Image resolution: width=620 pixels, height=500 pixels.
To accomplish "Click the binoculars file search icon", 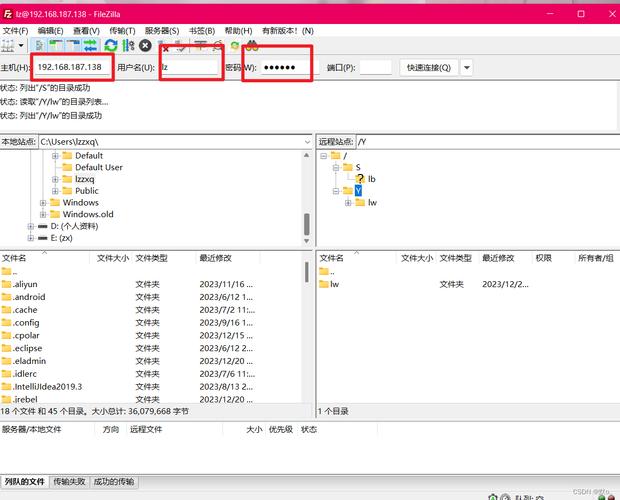I will pyautogui.click(x=252, y=45).
